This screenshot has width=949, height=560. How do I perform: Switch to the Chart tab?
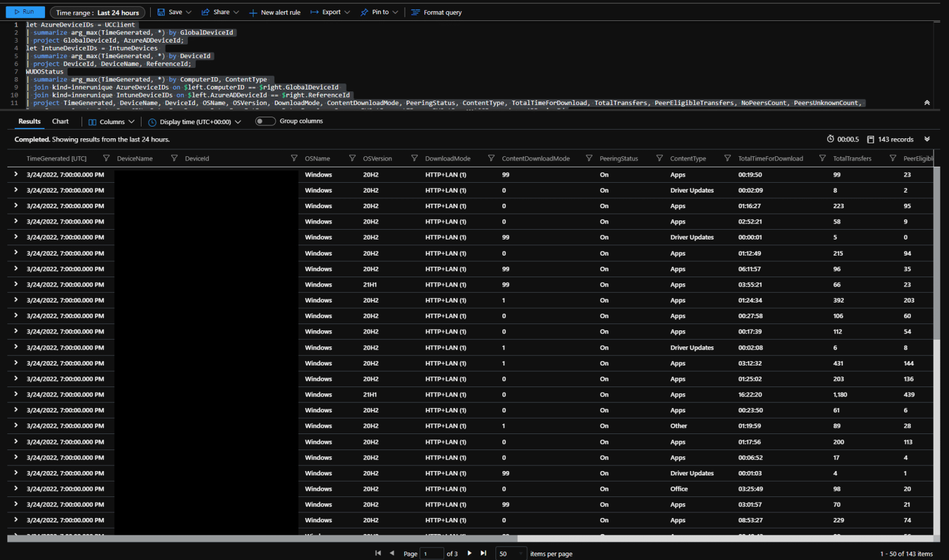coord(61,122)
